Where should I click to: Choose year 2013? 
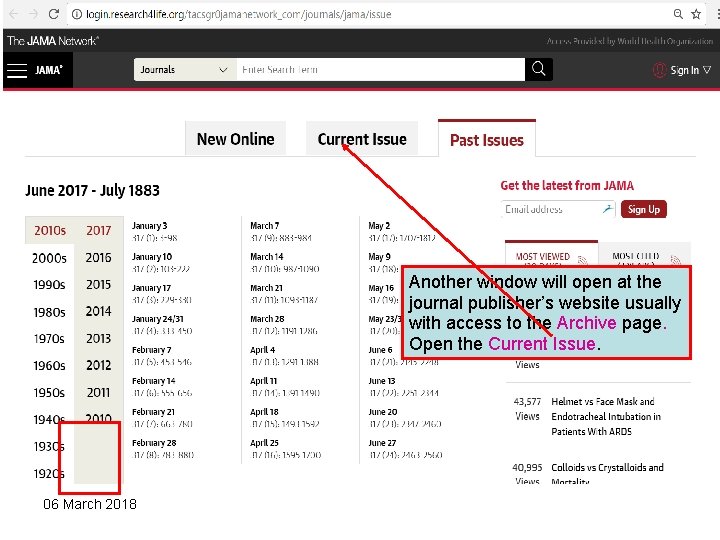tap(99, 338)
